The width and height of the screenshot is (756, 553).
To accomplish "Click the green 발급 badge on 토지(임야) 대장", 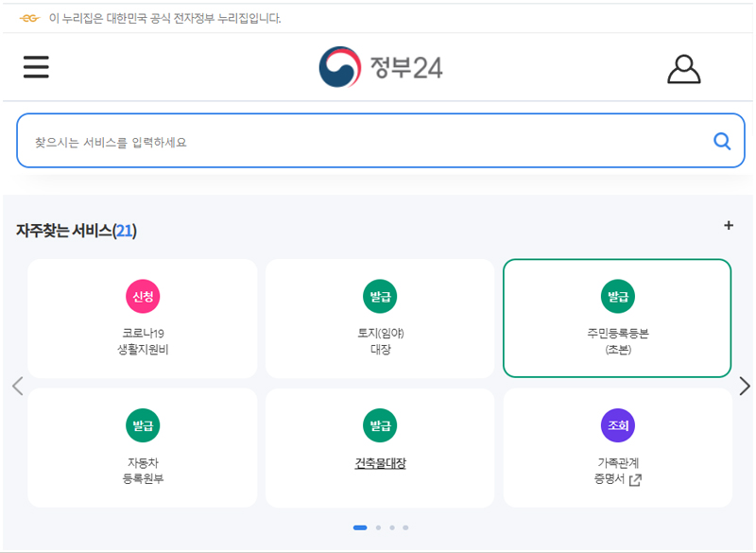I will (x=381, y=296).
